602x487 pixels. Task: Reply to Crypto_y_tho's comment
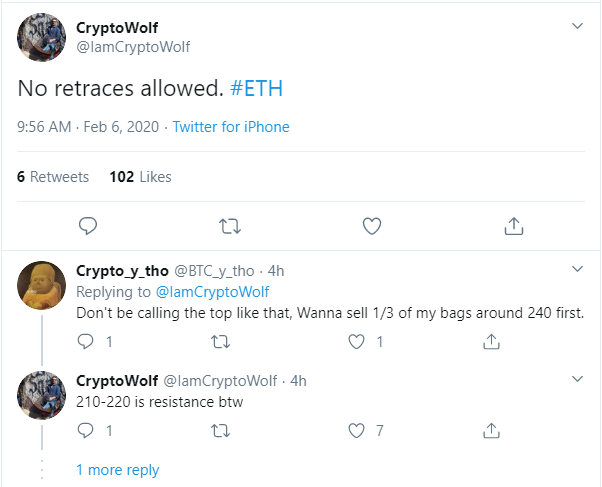tap(85, 341)
